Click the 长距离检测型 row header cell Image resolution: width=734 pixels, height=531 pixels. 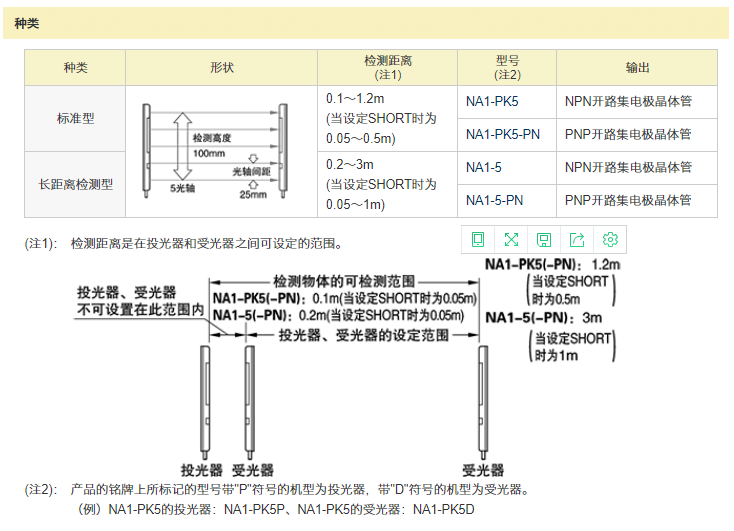click(75, 184)
